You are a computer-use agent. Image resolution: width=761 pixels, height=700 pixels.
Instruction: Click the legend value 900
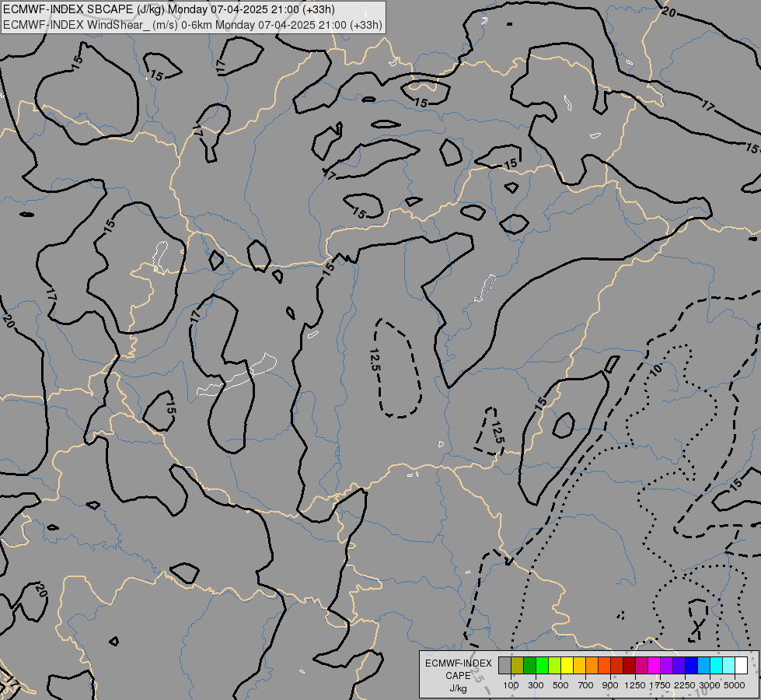click(x=610, y=685)
